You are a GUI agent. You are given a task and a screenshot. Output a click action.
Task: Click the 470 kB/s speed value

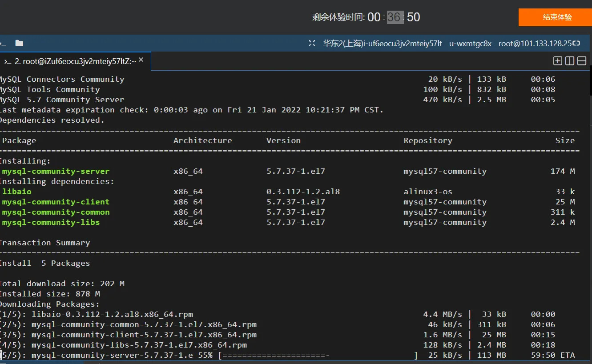[x=443, y=100]
